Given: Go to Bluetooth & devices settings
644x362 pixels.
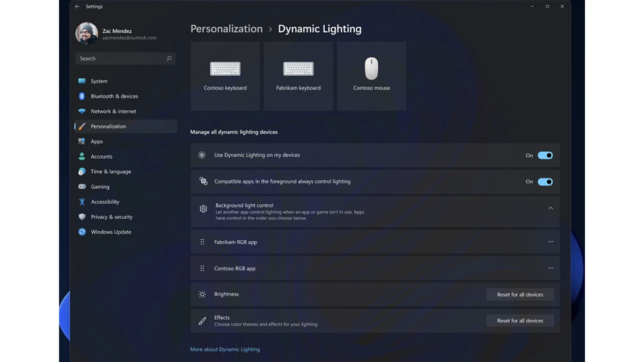Looking at the screenshot, I should (126, 96).
